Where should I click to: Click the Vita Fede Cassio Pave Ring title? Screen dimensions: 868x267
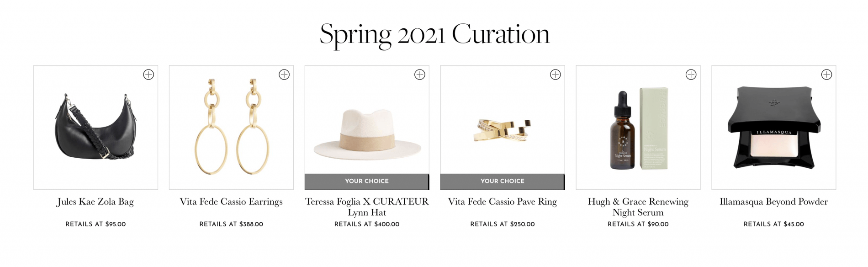[503, 202]
